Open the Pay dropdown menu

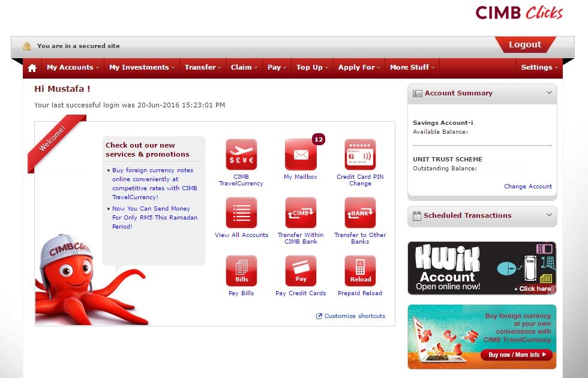point(277,67)
